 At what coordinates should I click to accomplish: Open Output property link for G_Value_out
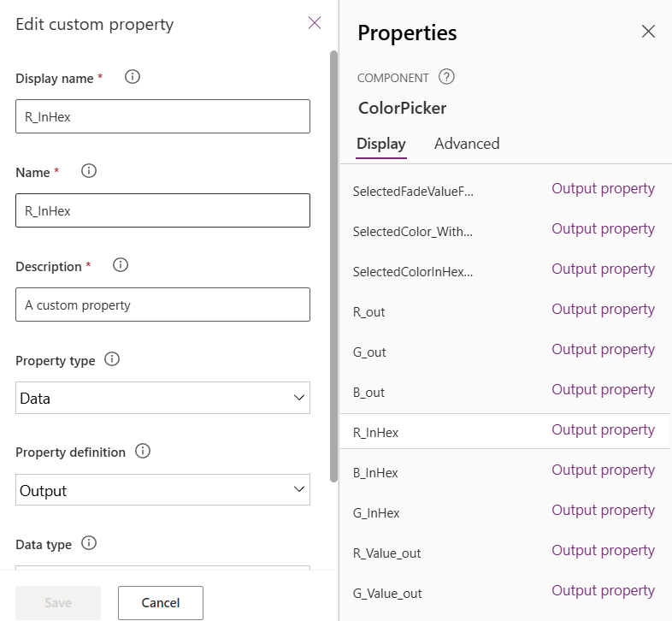coord(603,590)
